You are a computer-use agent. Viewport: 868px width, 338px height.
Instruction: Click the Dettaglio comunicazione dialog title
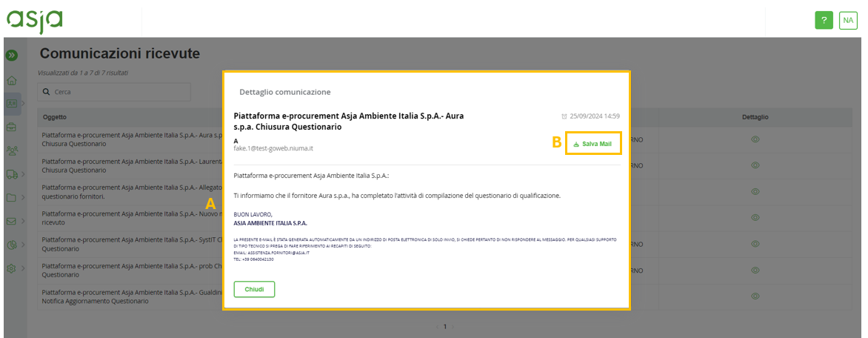click(x=285, y=92)
